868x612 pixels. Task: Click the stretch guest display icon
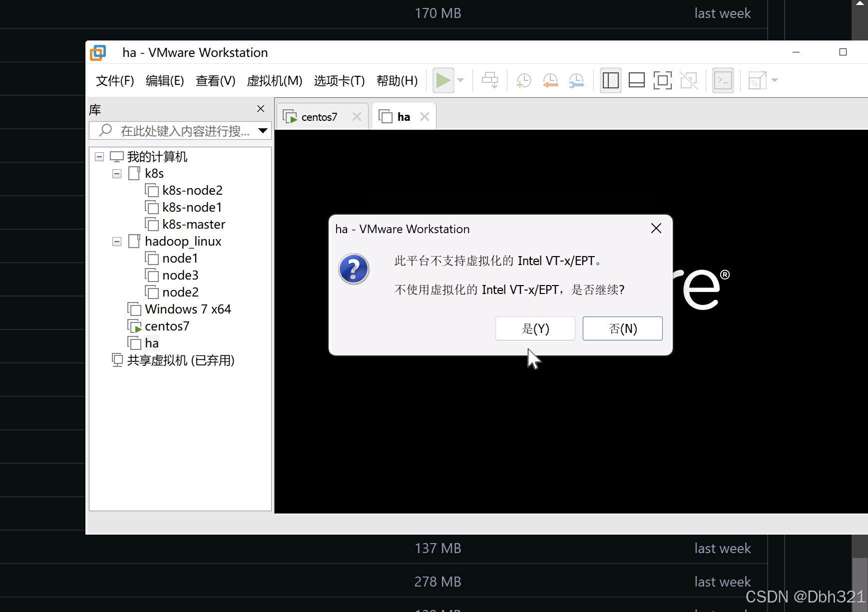[757, 80]
